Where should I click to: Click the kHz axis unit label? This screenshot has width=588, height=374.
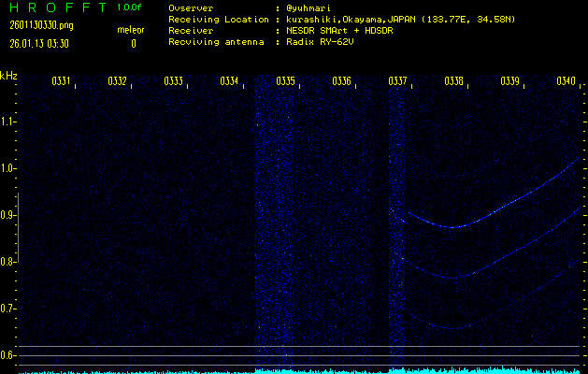tap(8, 76)
